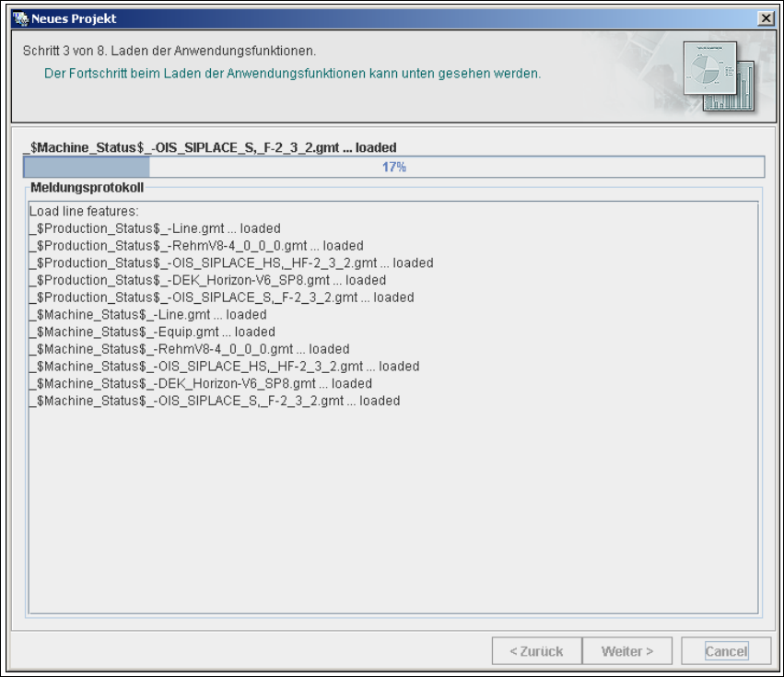784x677 pixels.
Task: Click the green 'Der Fortschritt beim Laden' description
Action: [292, 74]
